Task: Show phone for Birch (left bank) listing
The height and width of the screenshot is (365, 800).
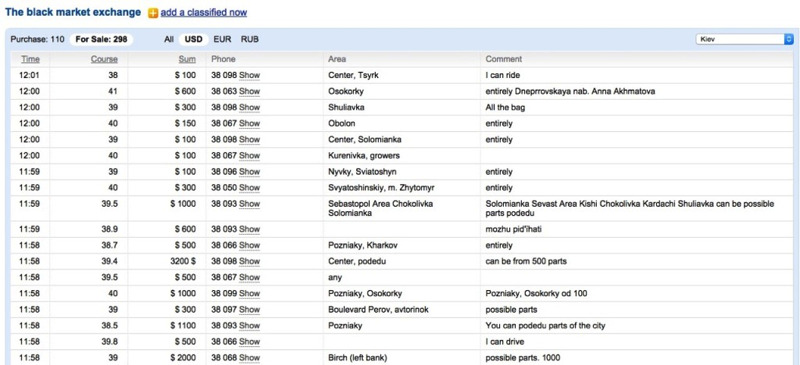Action: point(249,358)
